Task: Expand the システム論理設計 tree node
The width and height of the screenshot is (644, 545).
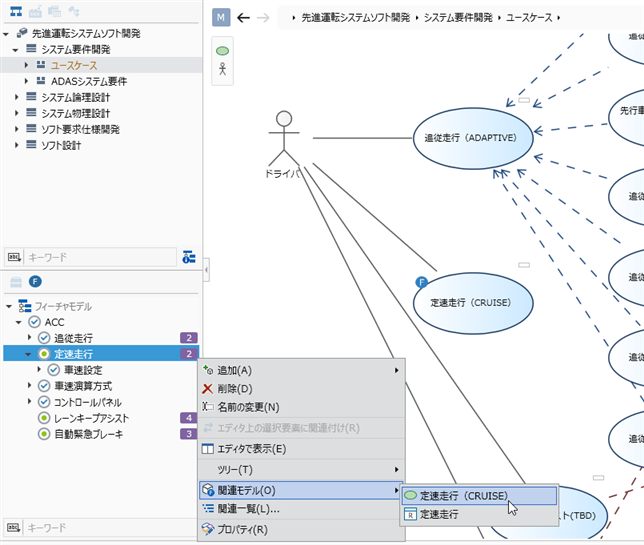Action: [17, 97]
